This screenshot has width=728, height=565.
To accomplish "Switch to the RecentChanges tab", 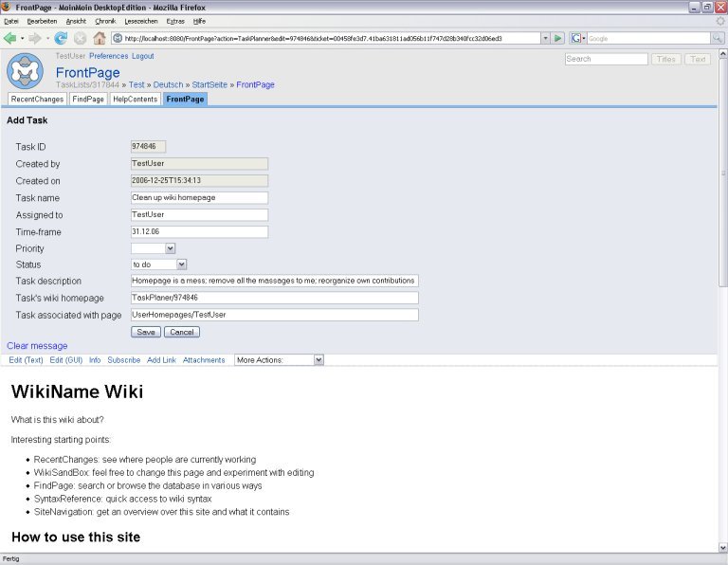I will (x=37, y=99).
